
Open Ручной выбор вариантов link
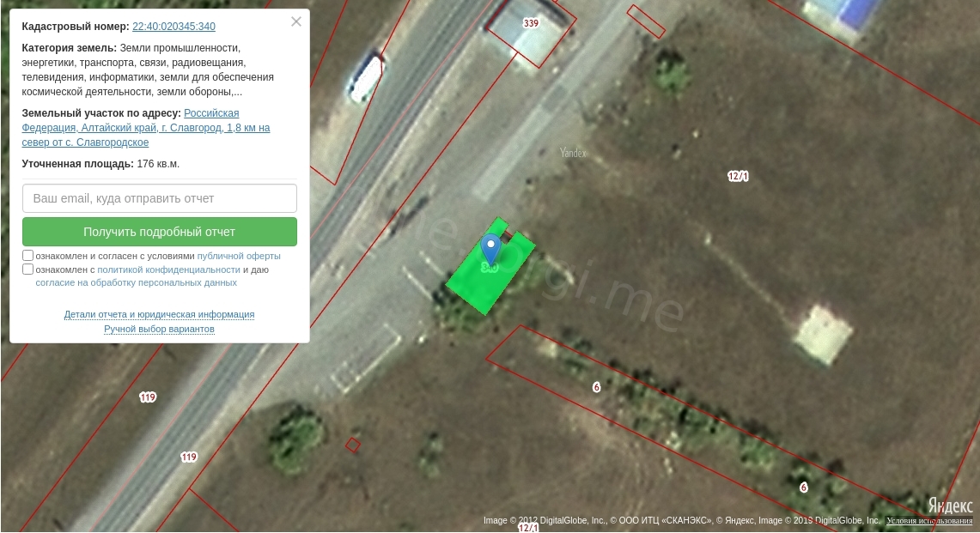(x=160, y=329)
